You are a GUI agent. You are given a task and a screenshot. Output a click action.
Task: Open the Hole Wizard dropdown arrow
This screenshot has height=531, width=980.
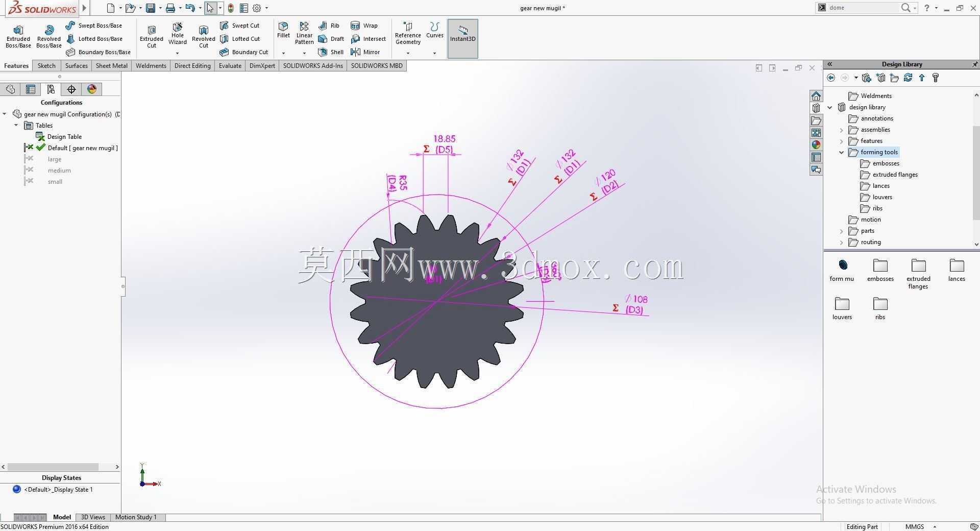click(x=178, y=53)
